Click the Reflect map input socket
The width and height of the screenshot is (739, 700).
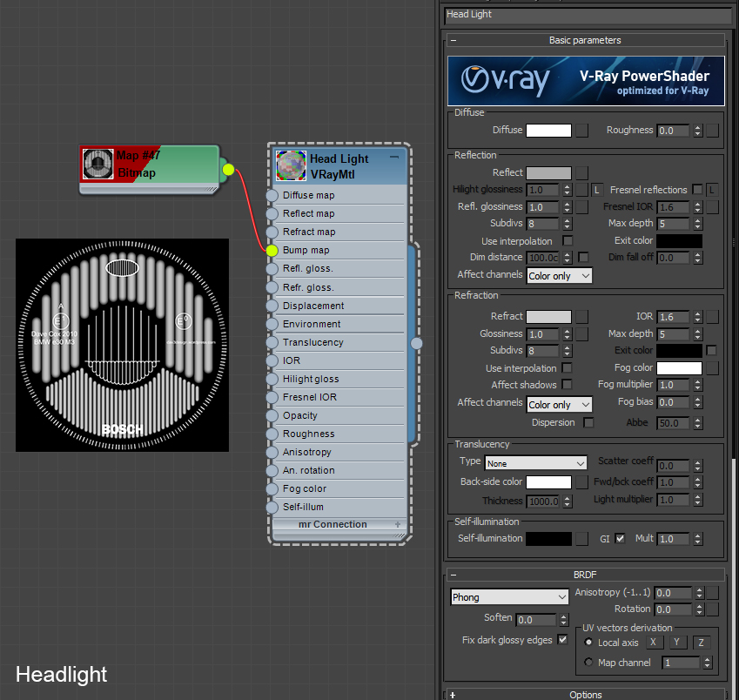pos(272,214)
